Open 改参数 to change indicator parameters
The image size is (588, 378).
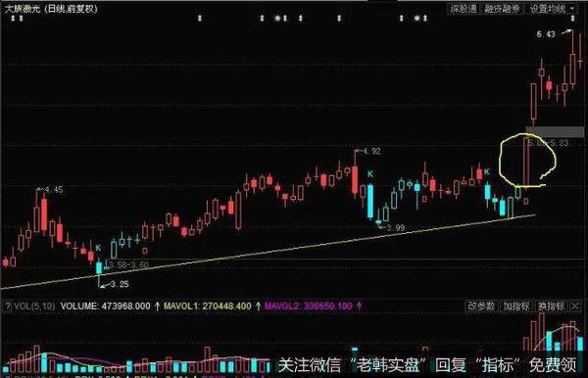pyautogui.click(x=481, y=307)
